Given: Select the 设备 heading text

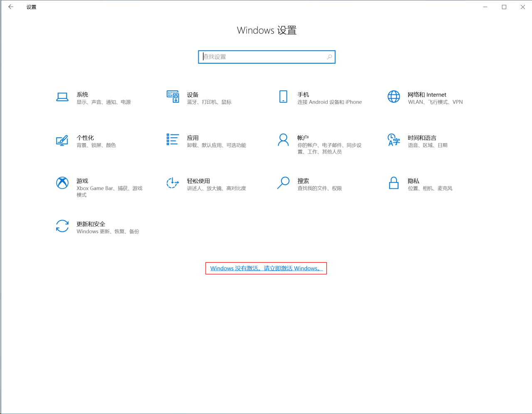Looking at the screenshot, I should click(x=193, y=94).
